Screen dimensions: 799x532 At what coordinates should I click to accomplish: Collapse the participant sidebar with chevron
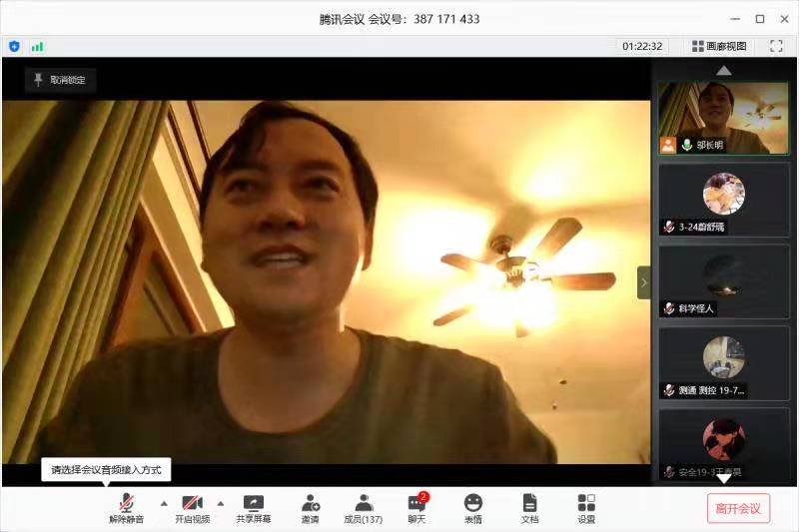[643, 282]
